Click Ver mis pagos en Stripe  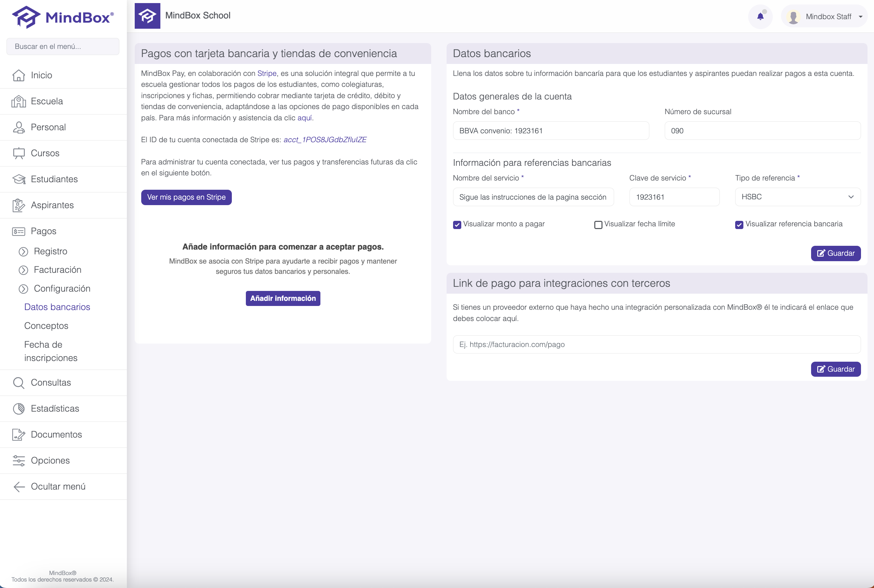(x=186, y=197)
